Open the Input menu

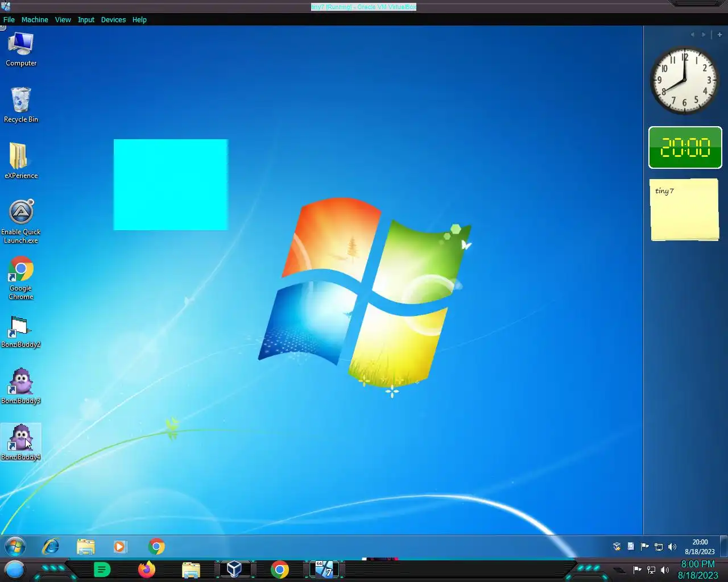point(86,19)
